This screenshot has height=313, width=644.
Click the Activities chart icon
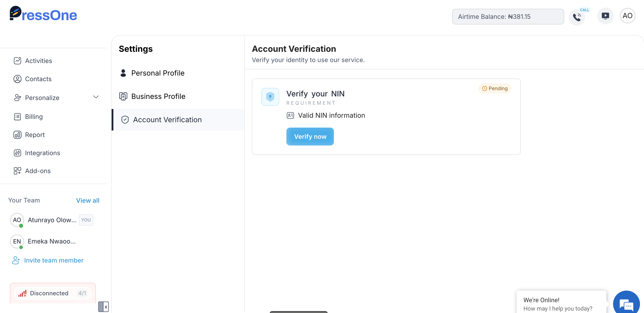17,61
